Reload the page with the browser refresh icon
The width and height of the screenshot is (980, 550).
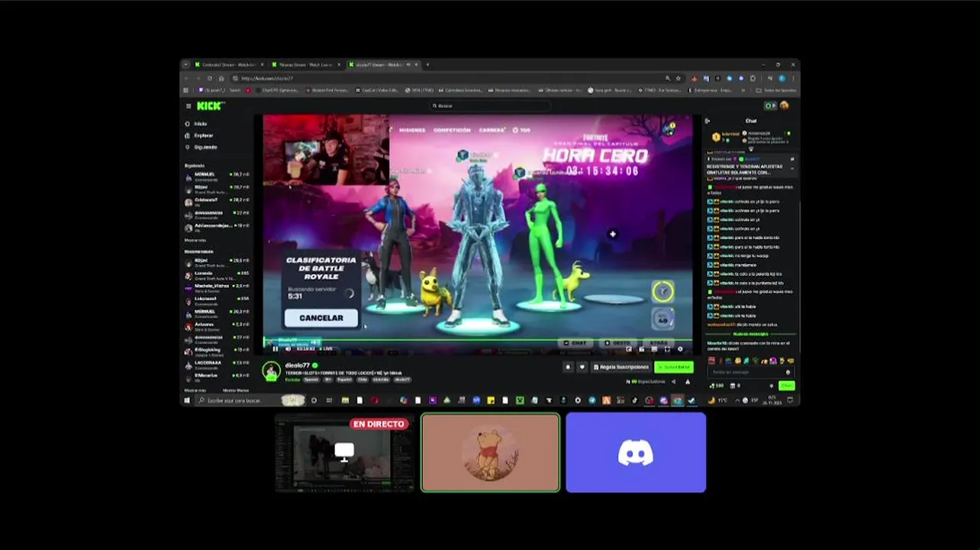click(210, 78)
